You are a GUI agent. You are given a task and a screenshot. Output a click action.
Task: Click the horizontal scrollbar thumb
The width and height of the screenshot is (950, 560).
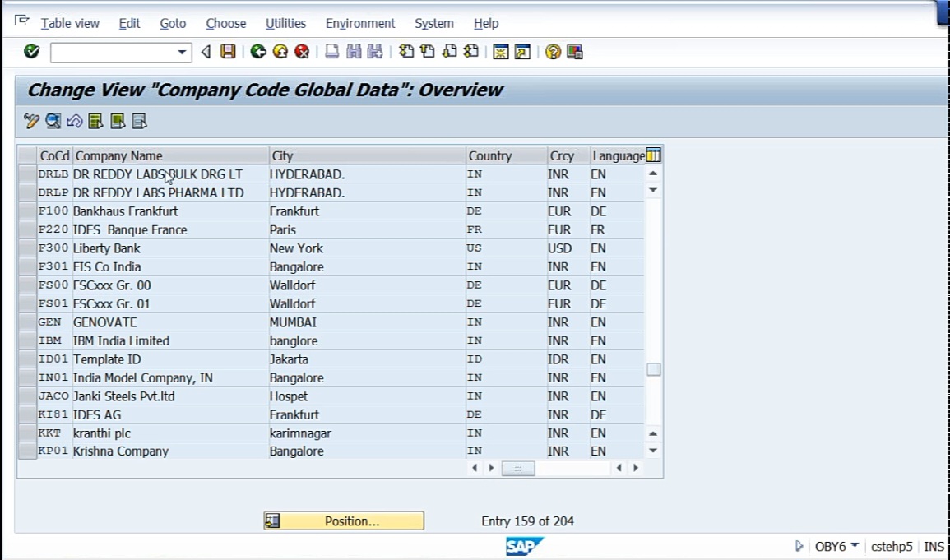518,468
